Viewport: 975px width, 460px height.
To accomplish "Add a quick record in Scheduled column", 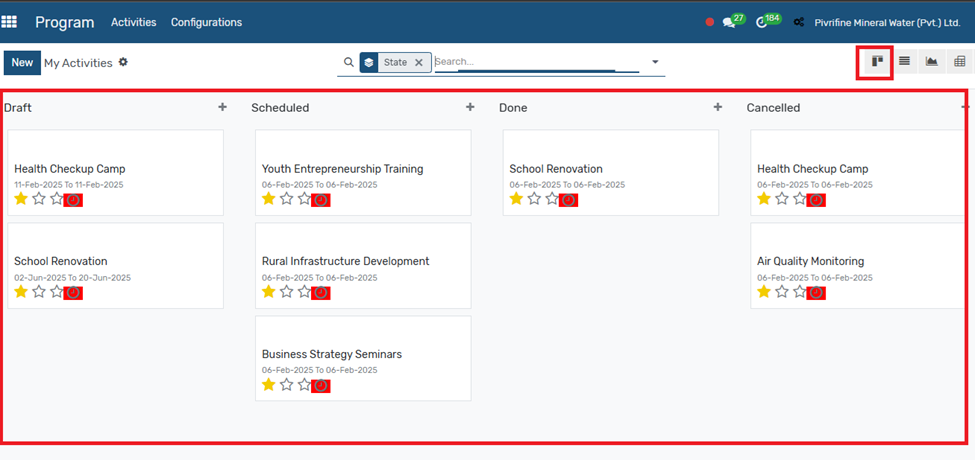I will [x=470, y=107].
